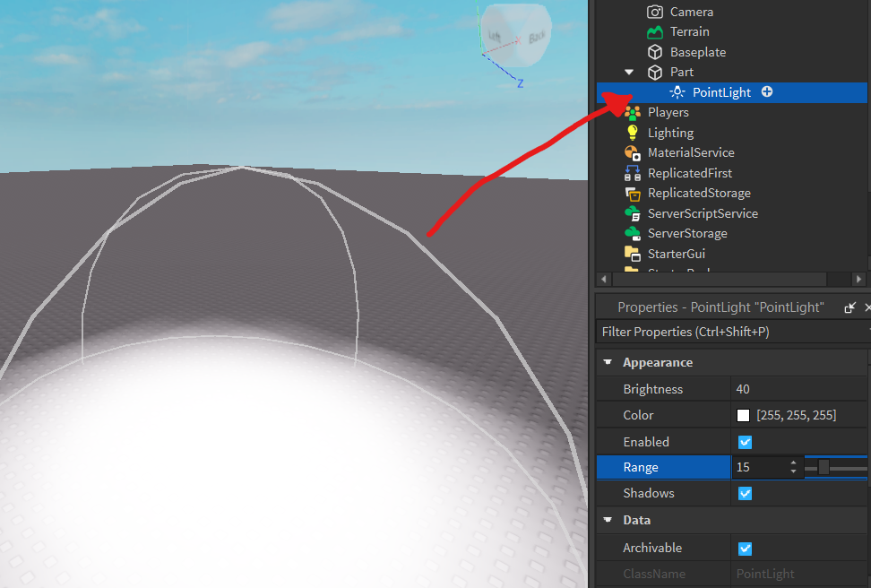Select Lighting in the Explorer tree
871x588 pixels.
pyautogui.click(x=670, y=133)
